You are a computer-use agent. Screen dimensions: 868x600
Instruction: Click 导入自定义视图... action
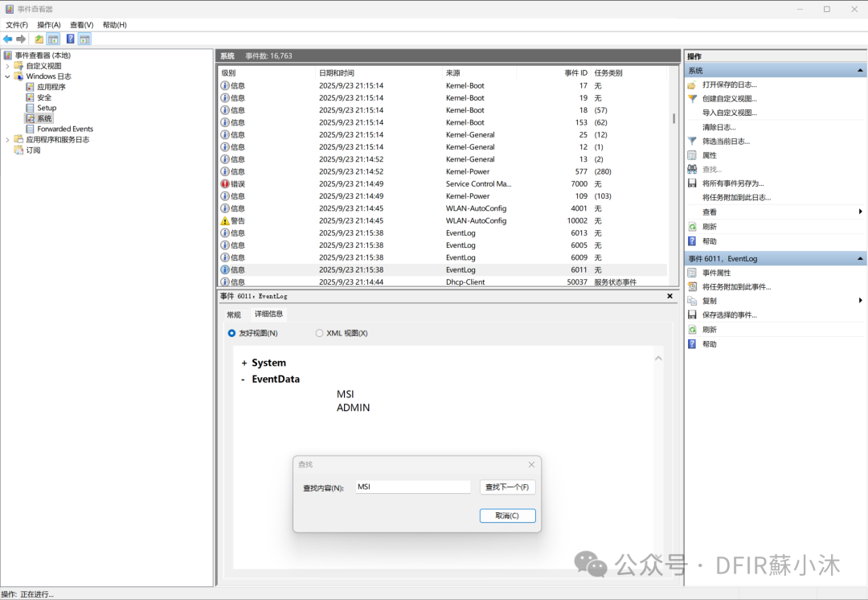730,113
